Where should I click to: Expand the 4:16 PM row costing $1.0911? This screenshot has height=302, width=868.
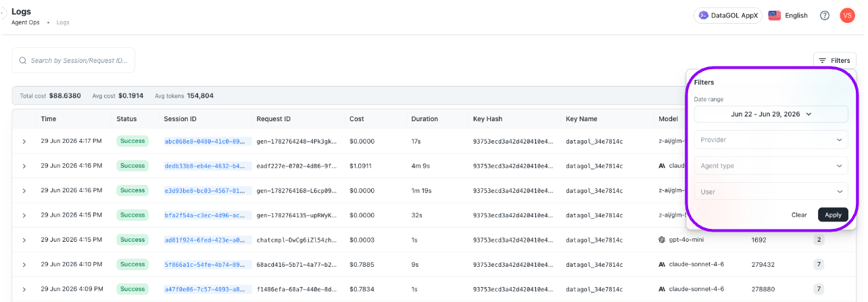[24, 166]
